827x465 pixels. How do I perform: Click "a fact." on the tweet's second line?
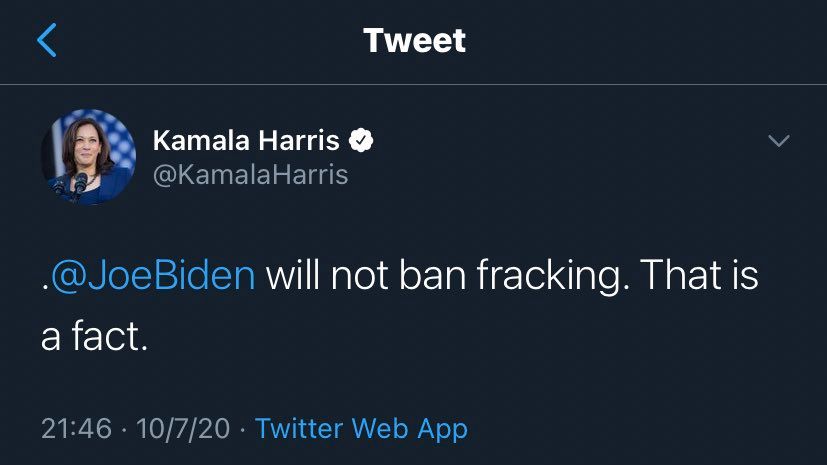pyautogui.click(x=94, y=336)
